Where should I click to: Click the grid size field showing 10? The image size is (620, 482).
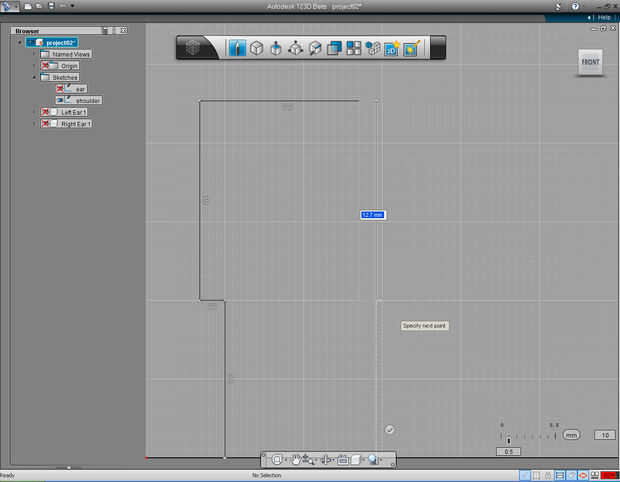tap(605, 435)
